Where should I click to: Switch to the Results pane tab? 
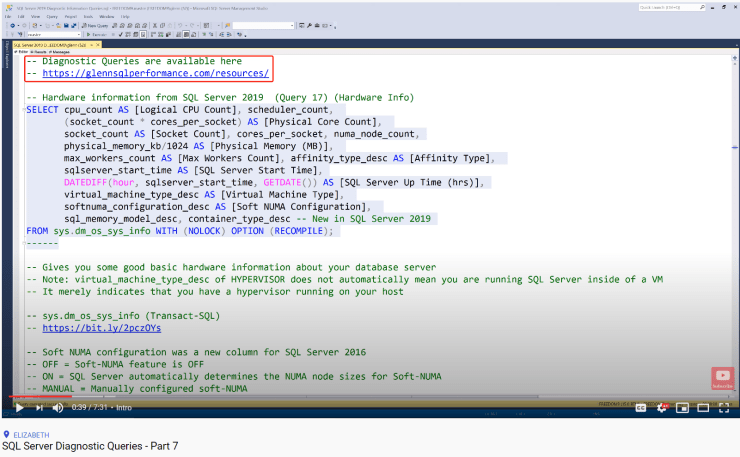pyautogui.click(x=39, y=52)
